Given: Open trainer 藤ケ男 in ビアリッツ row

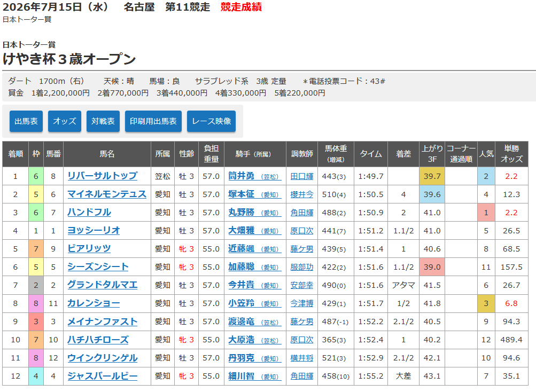Looking at the screenshot, I should point(302,249).
